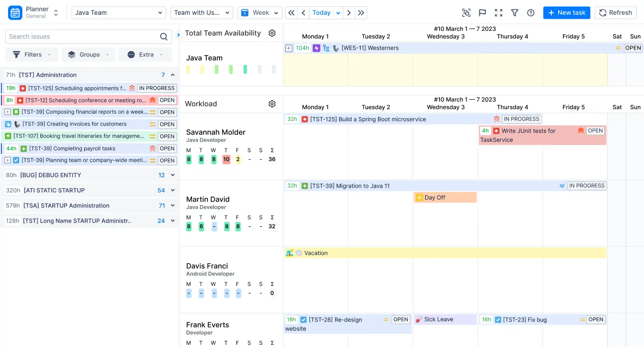Open the filter funnel icon in top toolbar
The height and width of the screenshot is (347, 644).
tap(515, 13)
